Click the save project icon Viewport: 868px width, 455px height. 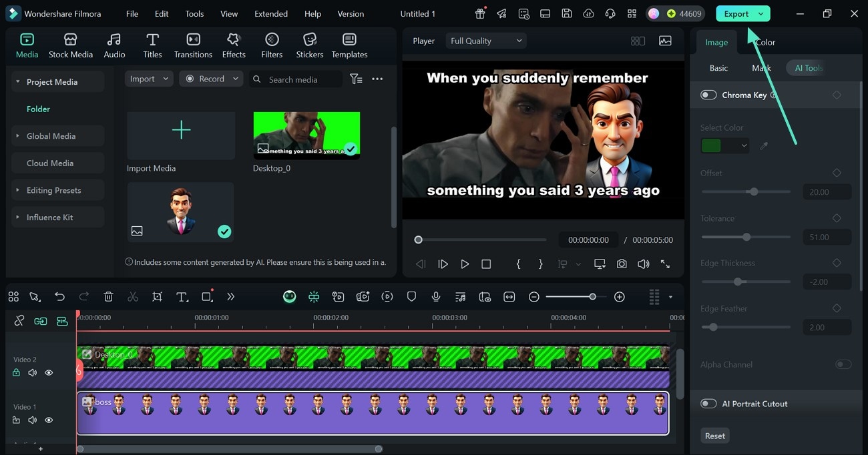[x=566, y=13]
